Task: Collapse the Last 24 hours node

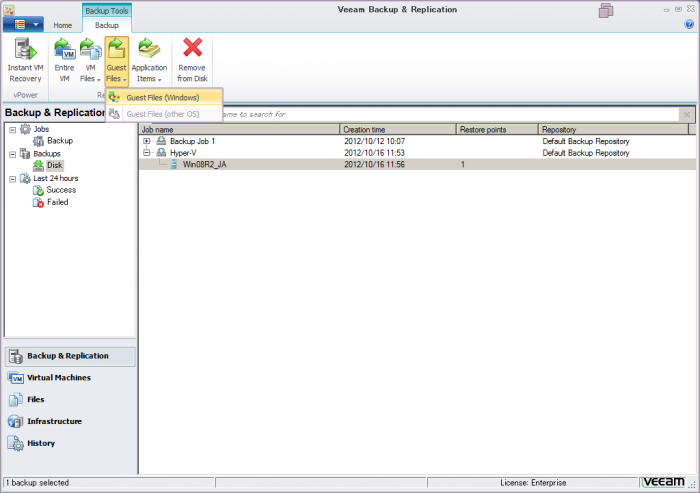Action: [12, 179]
